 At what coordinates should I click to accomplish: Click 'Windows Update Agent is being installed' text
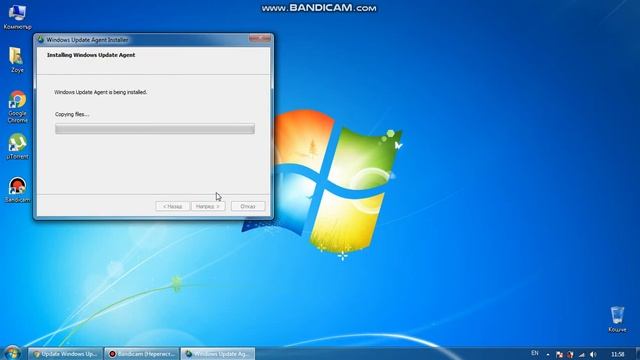(x=100, y=92)
